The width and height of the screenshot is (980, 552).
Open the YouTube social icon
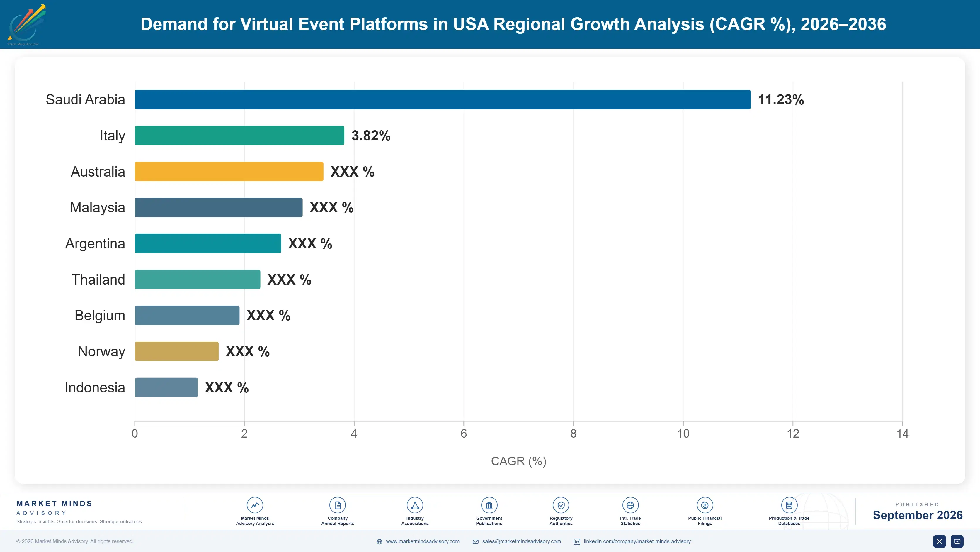click(x=957, y=541)
